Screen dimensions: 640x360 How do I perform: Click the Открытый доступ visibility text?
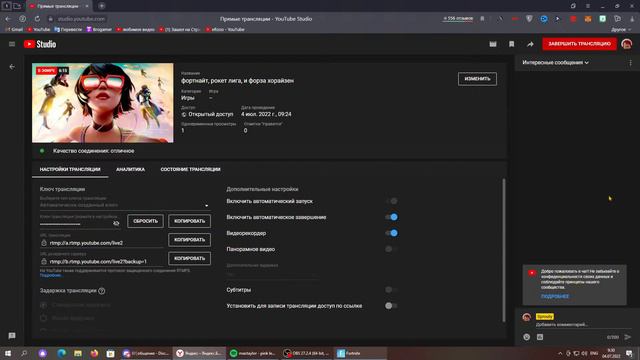click(x=211, y=114)
